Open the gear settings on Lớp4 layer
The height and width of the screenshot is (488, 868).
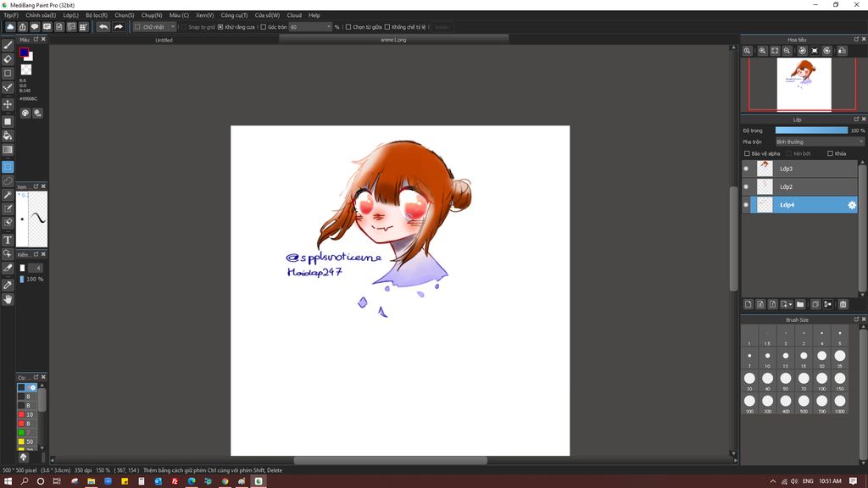[x=852, y=205]
